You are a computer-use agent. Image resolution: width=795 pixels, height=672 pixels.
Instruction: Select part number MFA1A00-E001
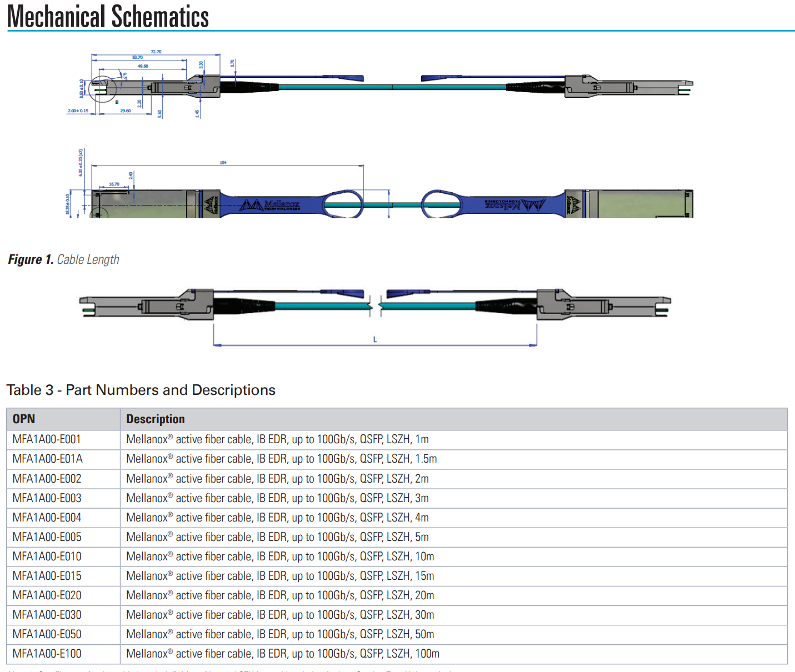pos(47,439)
